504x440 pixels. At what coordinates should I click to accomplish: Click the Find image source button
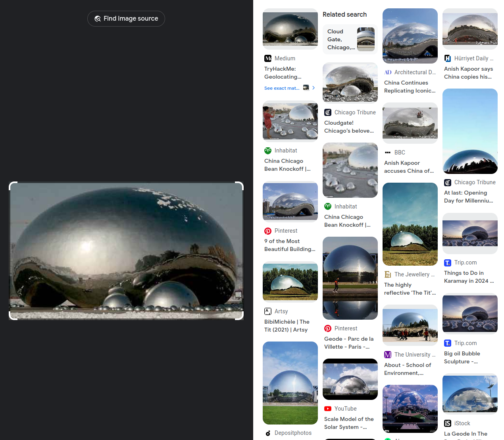(126, 19)
